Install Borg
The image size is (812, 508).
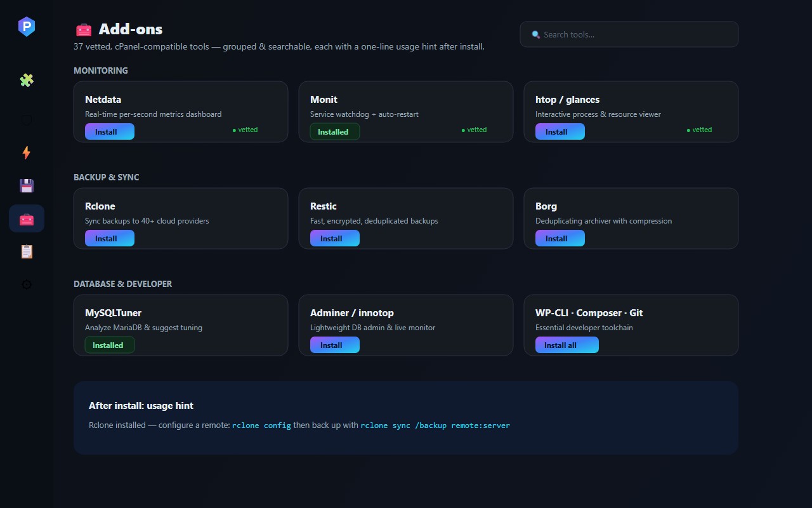[560, 238]
